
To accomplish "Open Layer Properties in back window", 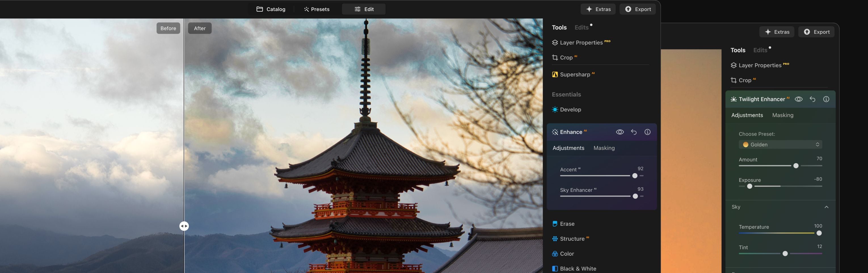I will point(760,65).
